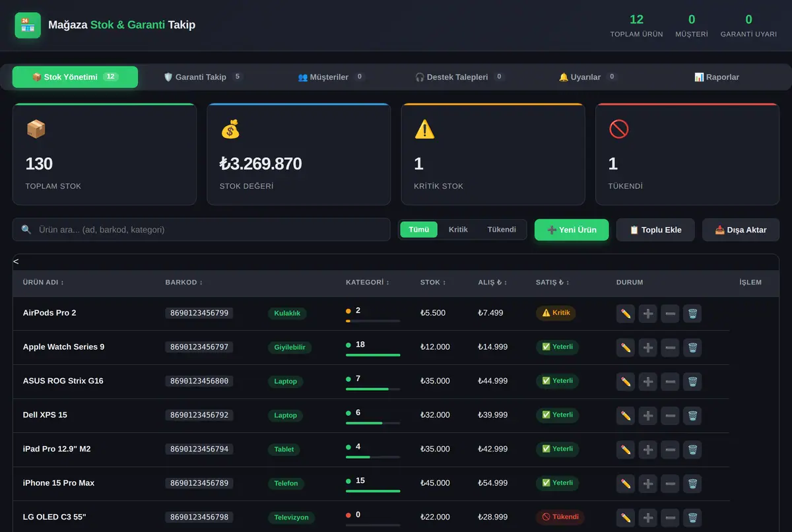Edit iPhone 15 Pro Max details
Image resolution: width=792 pixels, height=532 pixels.
pyautogui.click(x=626, y=483)
